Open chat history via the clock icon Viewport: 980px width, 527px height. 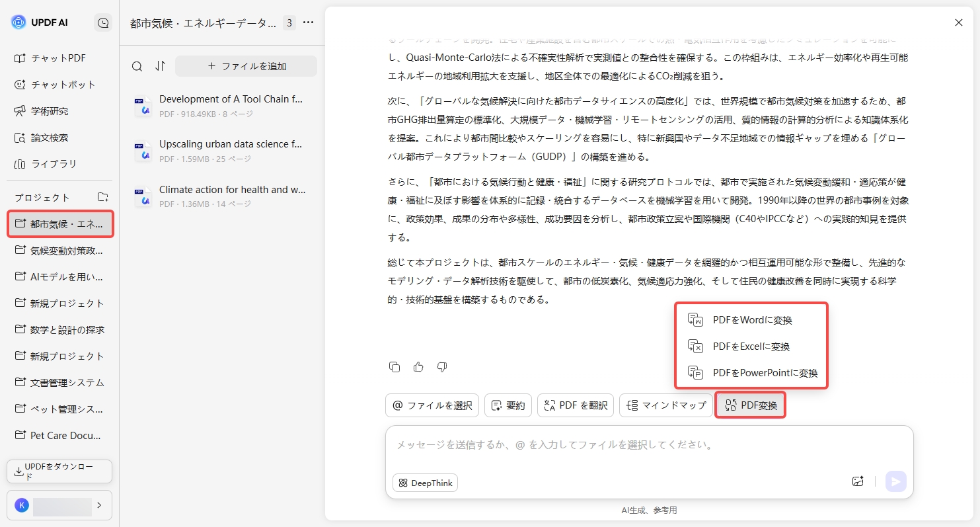(x=103, y=22)
